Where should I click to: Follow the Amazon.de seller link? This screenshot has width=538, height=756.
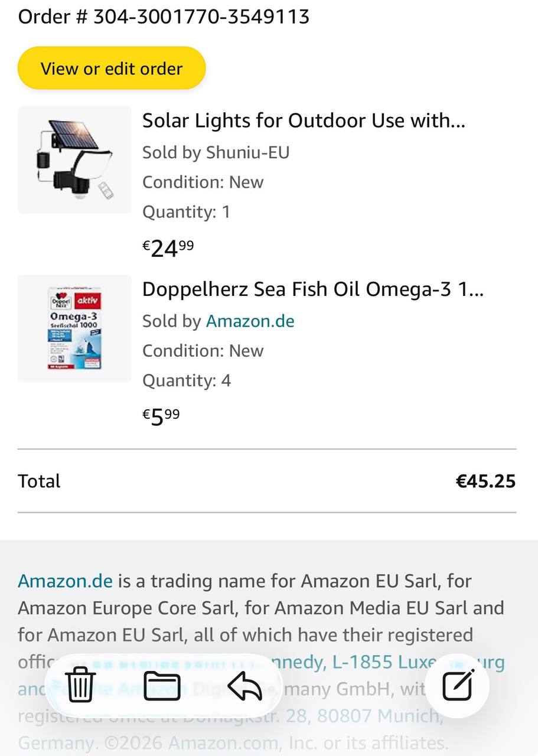250,321
